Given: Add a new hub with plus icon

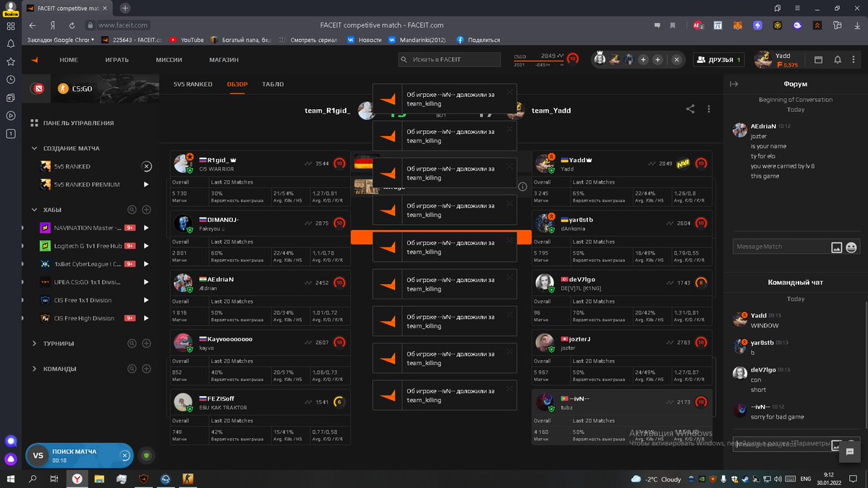Looking at the screenshot, I should click(x=146, y=210).
